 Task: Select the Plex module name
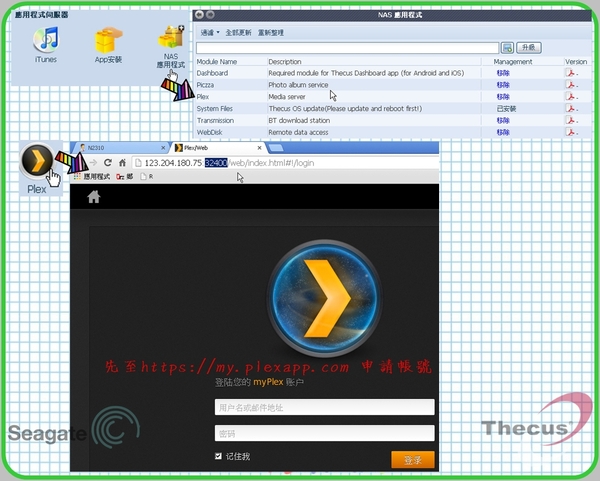click(203, 97)
